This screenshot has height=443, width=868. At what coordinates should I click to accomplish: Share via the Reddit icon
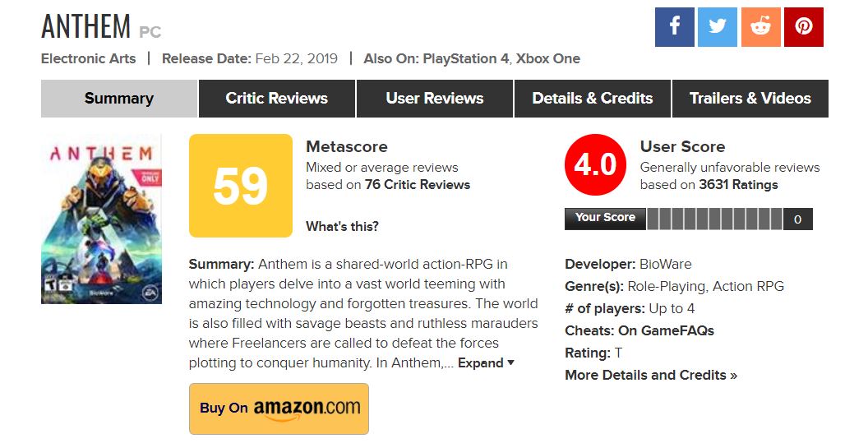[760, 27]
